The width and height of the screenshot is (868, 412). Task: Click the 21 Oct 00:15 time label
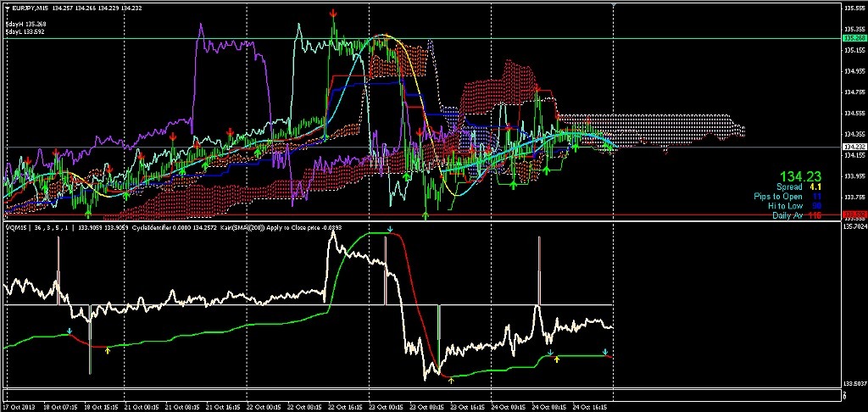click(x=141, y=406)
